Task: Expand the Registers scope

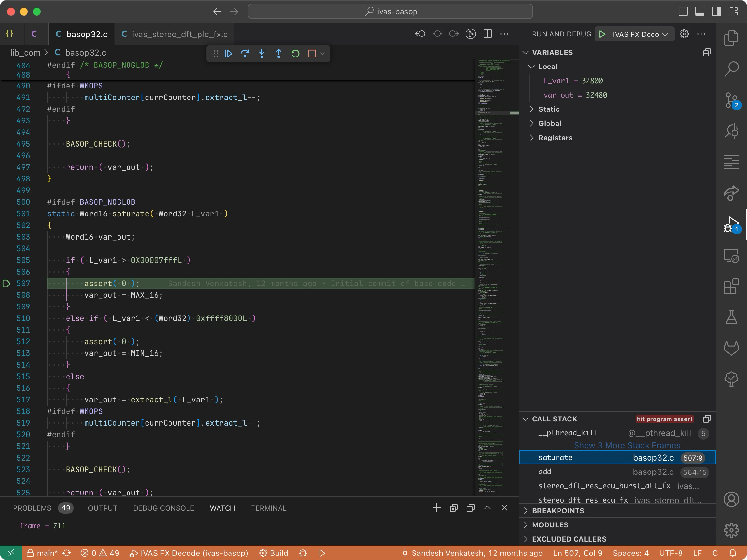Action: tap(555, 138)
